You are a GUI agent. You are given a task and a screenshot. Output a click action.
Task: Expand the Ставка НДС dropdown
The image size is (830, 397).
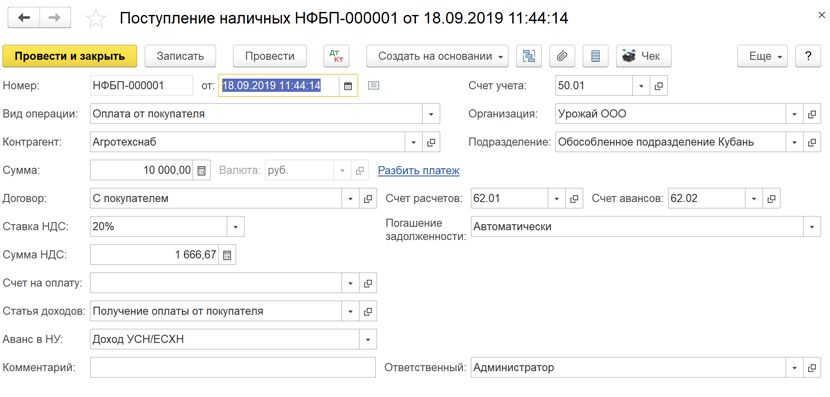coord(236,227)
